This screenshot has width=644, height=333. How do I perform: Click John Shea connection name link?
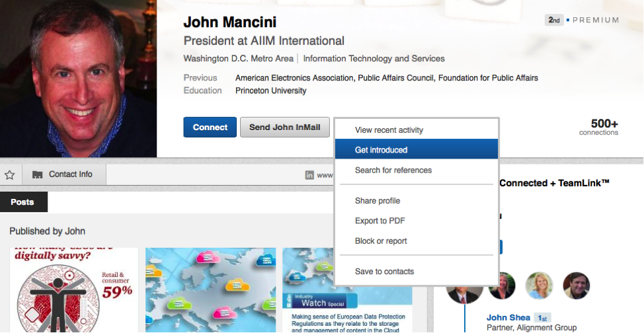(508, 317)
